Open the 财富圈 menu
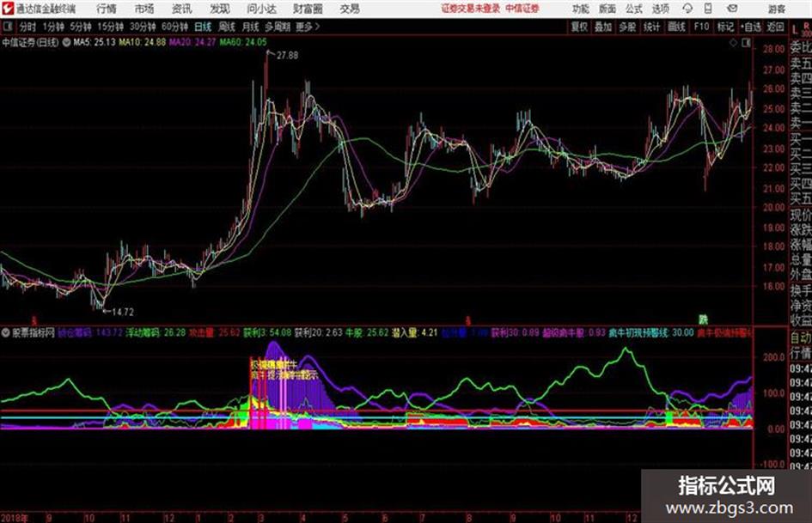 pos(308,9)
